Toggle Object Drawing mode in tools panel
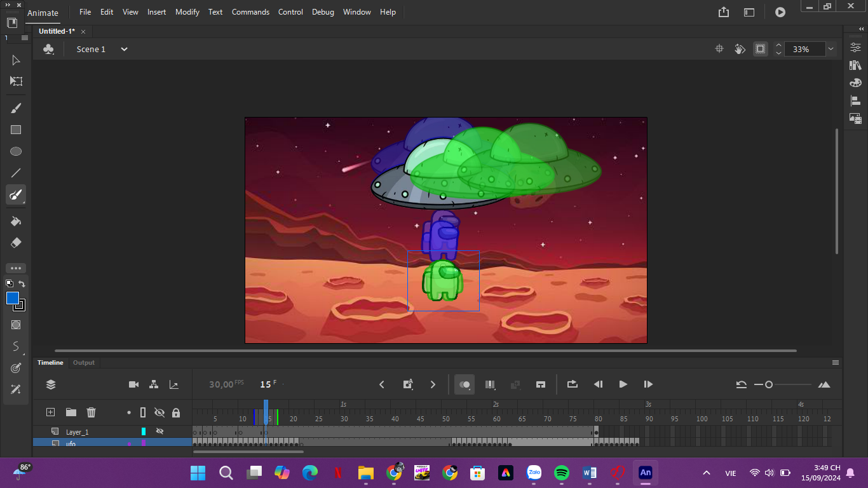868x488 pixels. [16, 325]
